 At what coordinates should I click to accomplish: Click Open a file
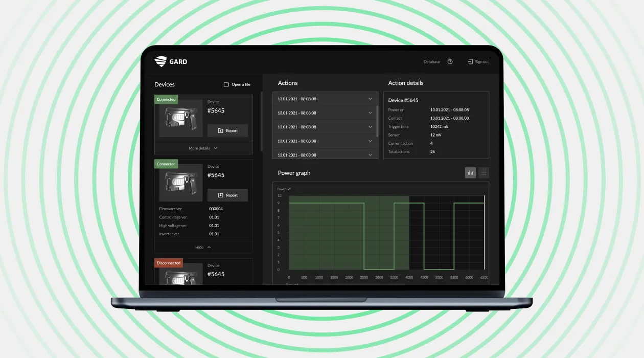(237, 84)
